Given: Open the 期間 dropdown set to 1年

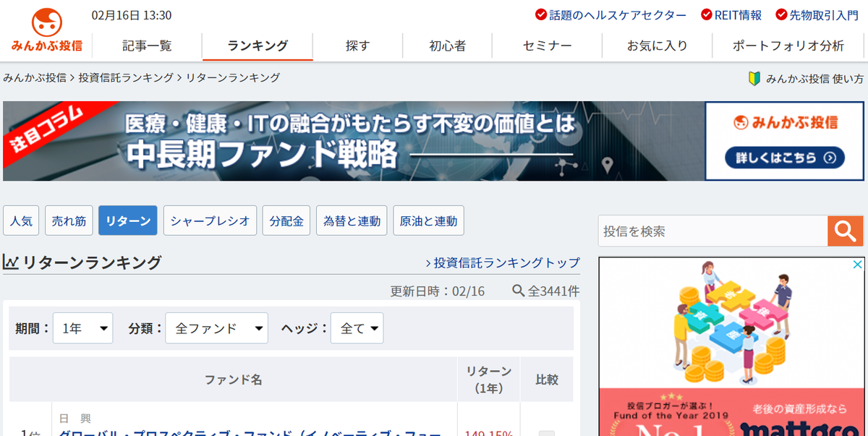Looking at the screenshot, I should click(82, 328).
